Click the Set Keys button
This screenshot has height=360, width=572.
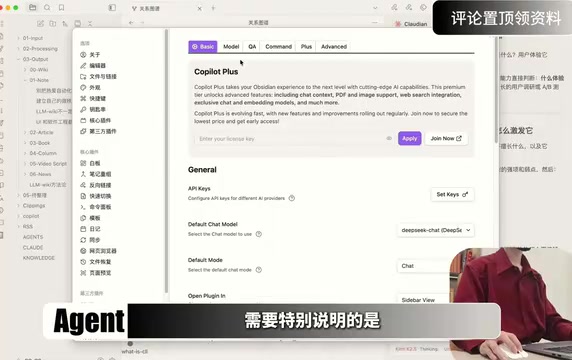pyautogui.click(x=452, y=194)
